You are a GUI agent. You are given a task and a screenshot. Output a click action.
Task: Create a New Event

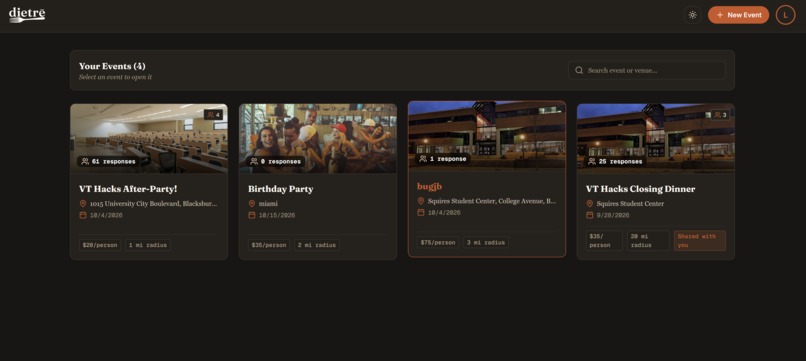tap(738, 15)
